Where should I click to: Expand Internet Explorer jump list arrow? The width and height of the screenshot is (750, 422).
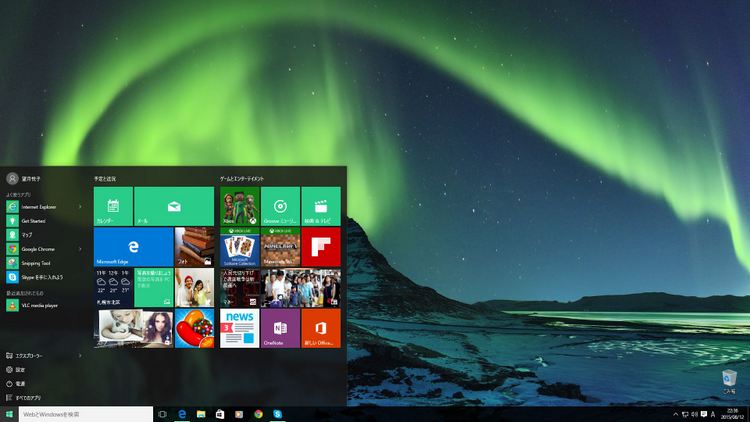[80, 207]
